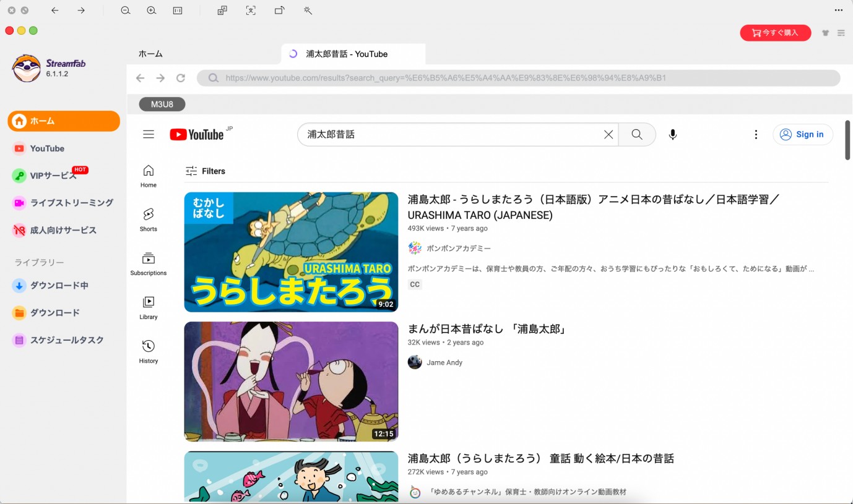
Task: Click the StreamFab URL address bar
Action: click(x=519, y=78)
